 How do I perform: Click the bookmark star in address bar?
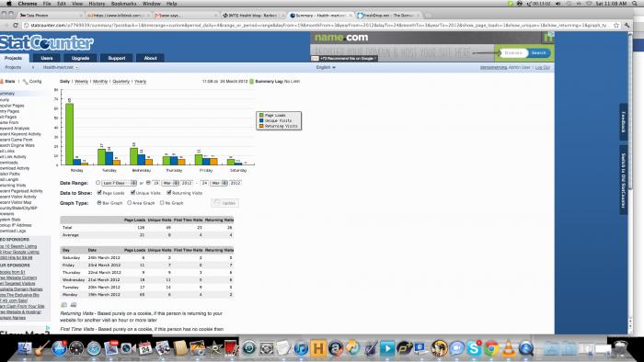(x=616, y=26)
